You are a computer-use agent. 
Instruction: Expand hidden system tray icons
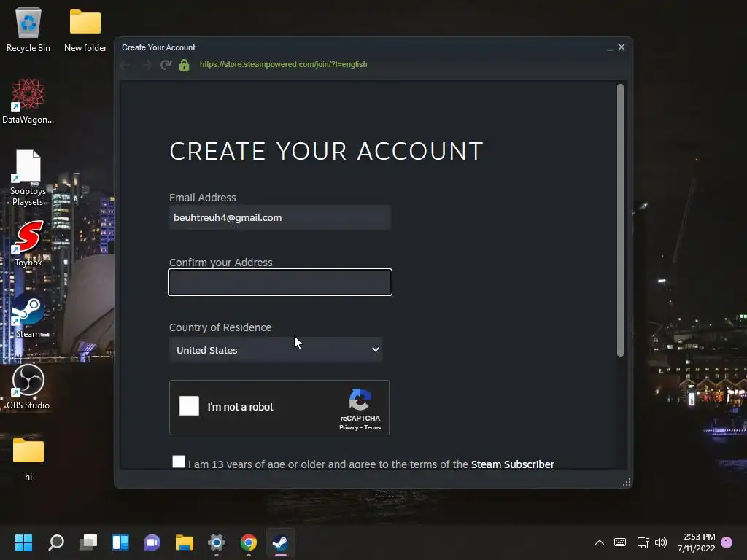coord(600,542)
